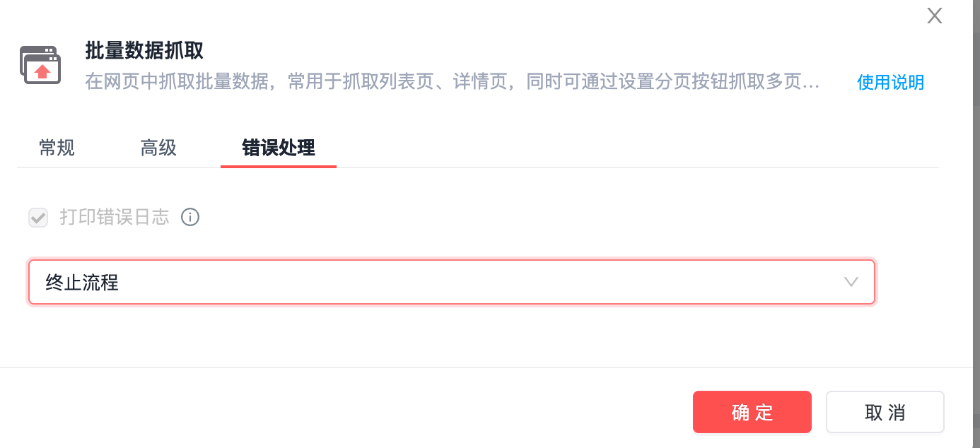
Task: Close the dialog with the X icon
Action: point(935,16)
